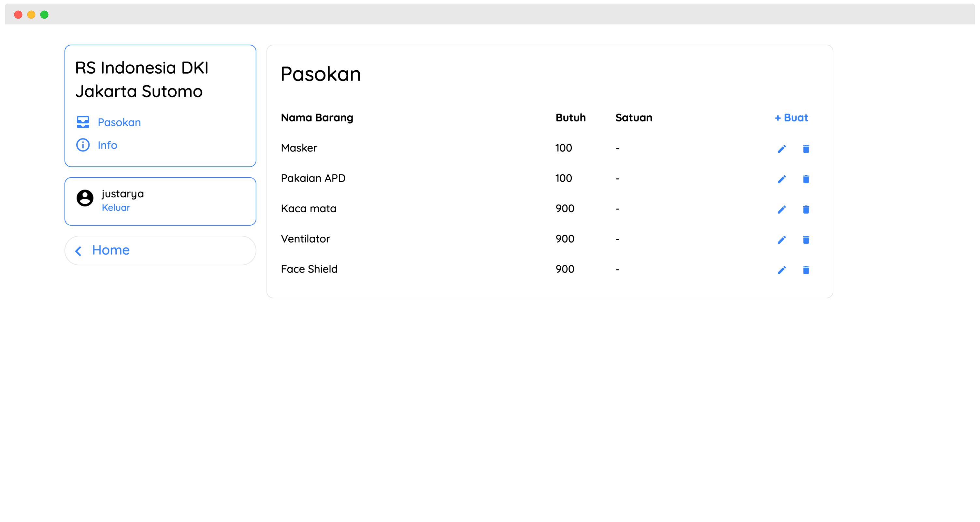Click the back chevron beside Home
The height and width of the screenshot is (522, 980).
pos(79,251)
